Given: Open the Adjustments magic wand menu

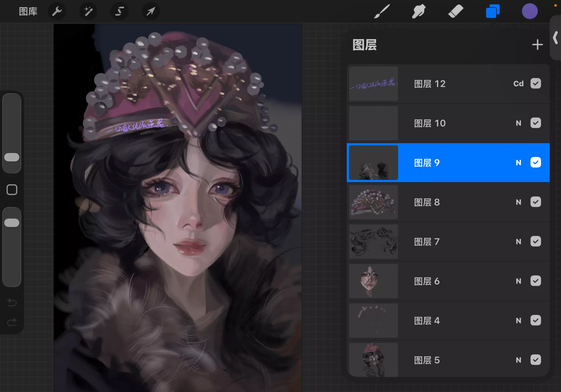Looking at the screenshot, I should 88,11.
